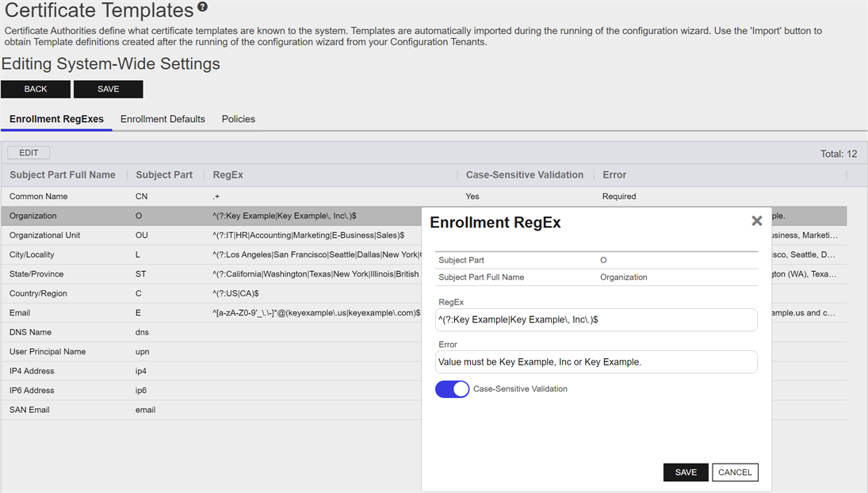Click the Case-Sensitive Validation column header

pos(524,175)
